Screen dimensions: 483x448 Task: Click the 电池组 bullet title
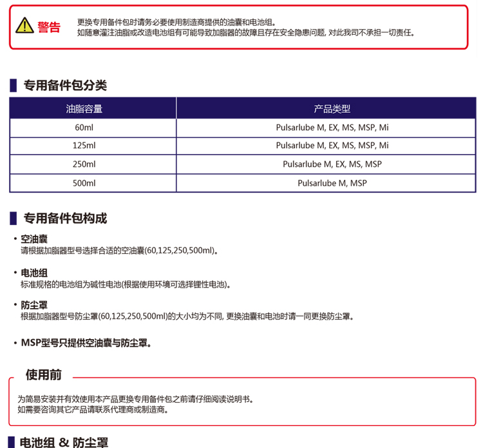34,273
